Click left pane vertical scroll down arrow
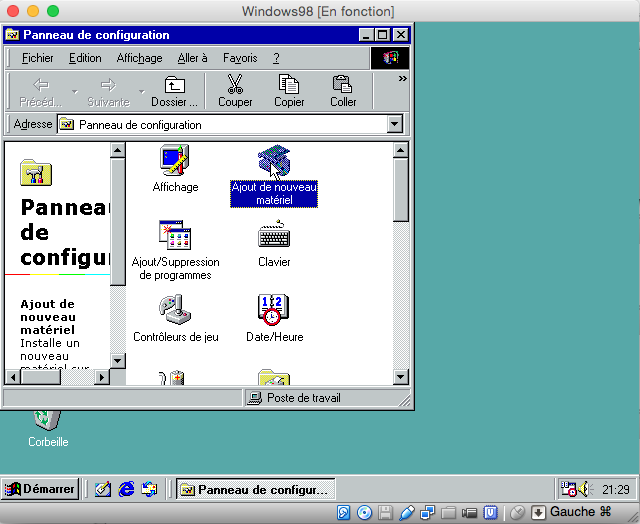The height and width of the screenshot is (524, 640). coord(118,360)
